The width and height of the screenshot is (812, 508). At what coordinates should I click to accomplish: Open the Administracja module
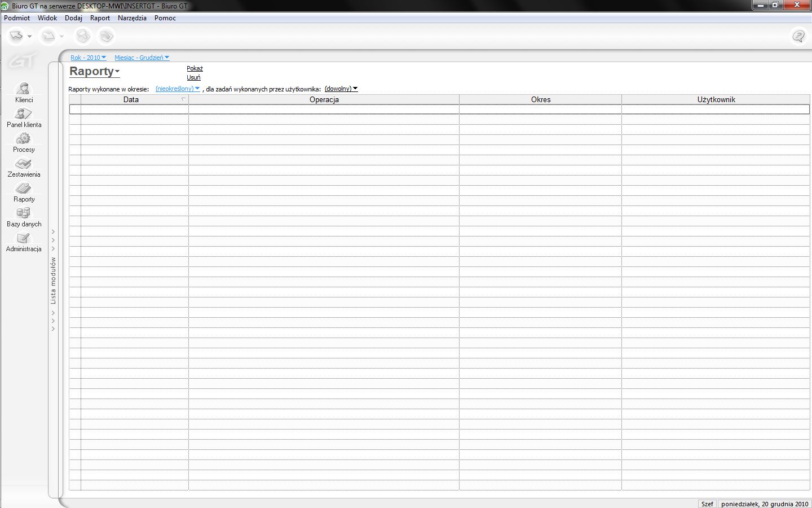click(24, 242)
